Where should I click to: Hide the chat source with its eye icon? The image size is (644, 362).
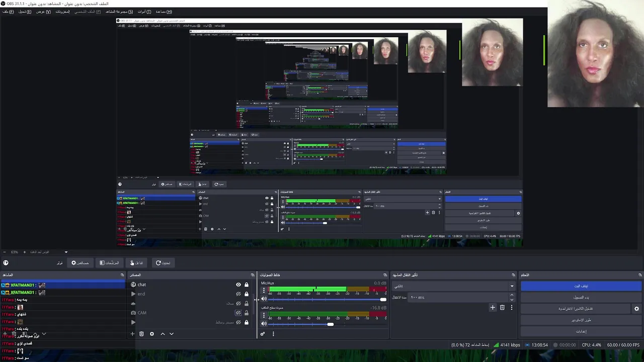pyautogui.click(x=238, y=285)
